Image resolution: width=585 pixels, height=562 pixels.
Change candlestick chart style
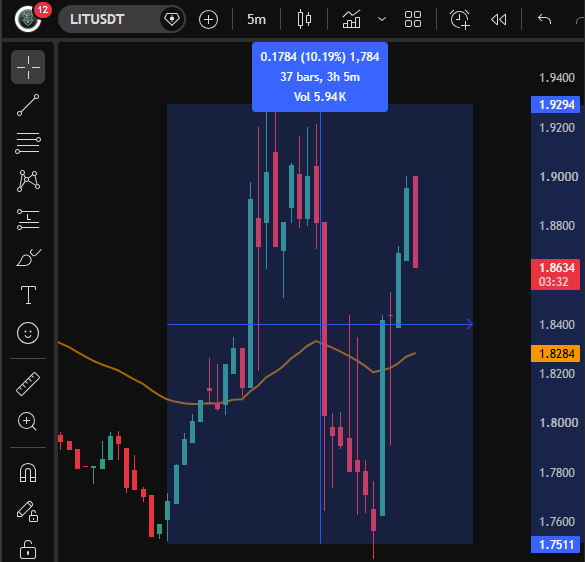click(304, 19)
